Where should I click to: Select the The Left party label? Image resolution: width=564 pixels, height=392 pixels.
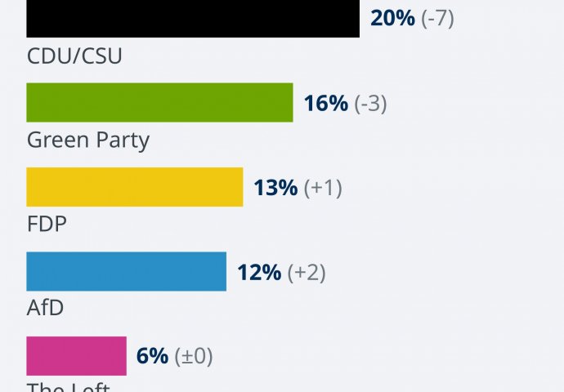click(x=69, y=387)
